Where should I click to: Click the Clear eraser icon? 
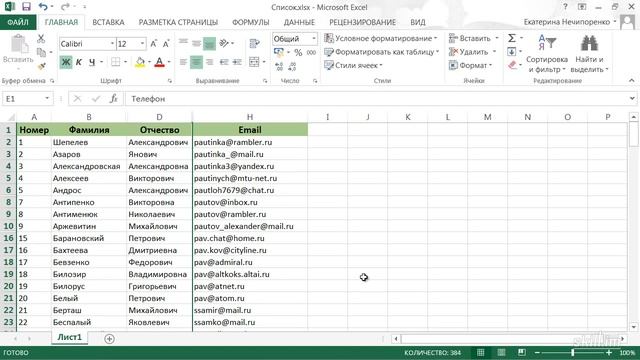point(513,65)
